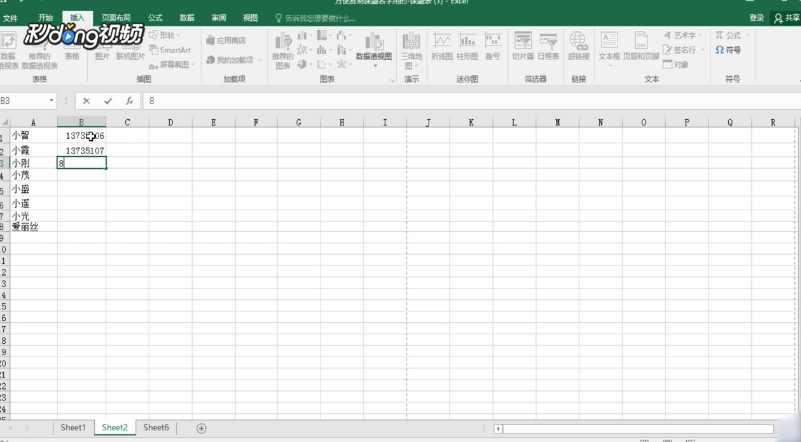Click the Select All corner button
Screen dimensions: 801x442
coord(5,122)
